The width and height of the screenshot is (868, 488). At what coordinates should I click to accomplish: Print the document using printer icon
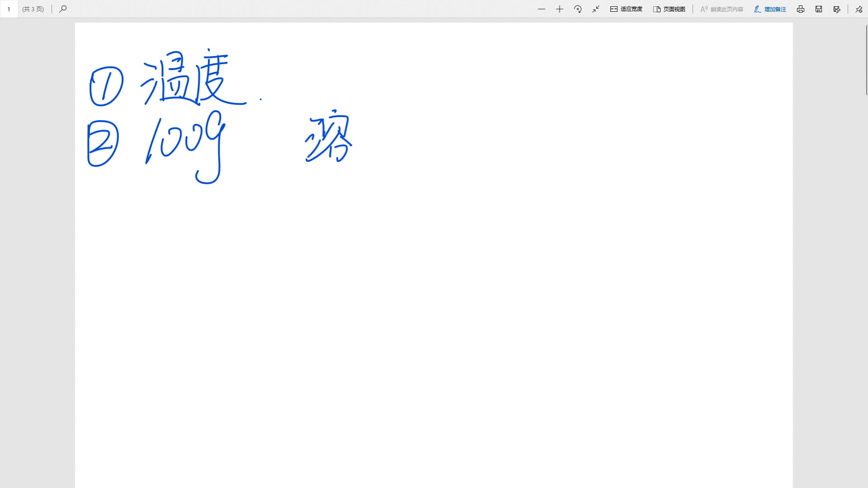click(801, 9)
